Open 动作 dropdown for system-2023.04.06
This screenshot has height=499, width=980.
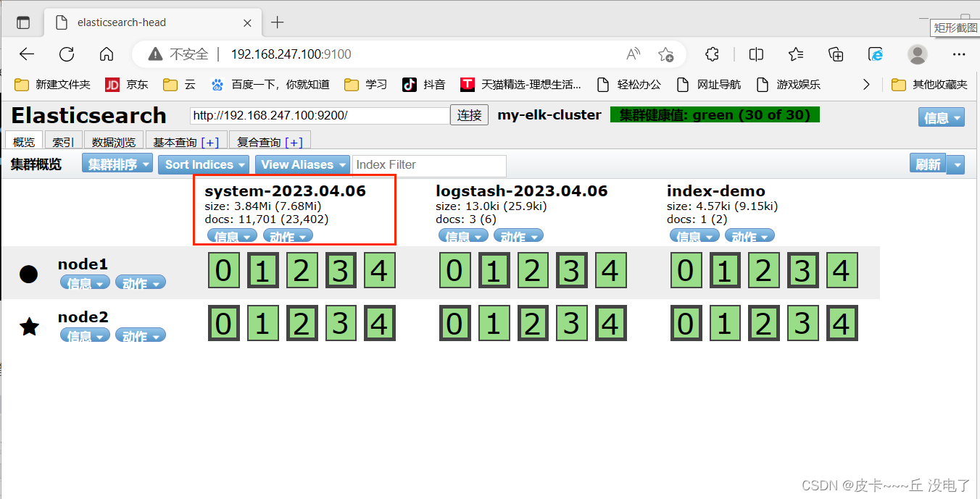[x=287, y=236]
